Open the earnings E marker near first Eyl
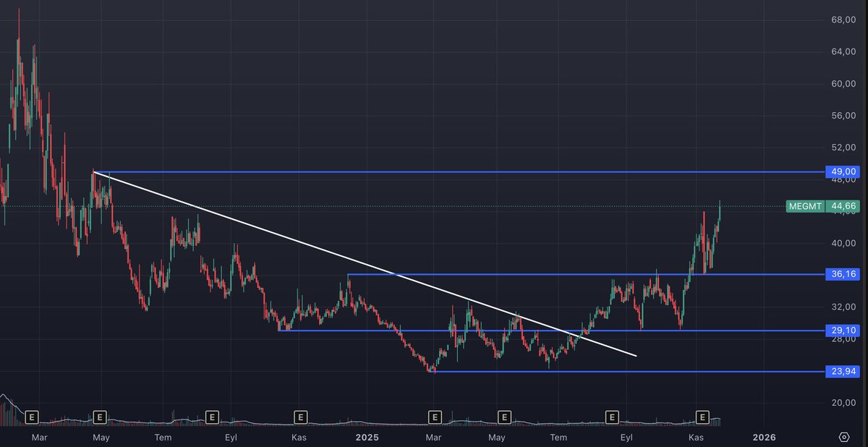 212,417
